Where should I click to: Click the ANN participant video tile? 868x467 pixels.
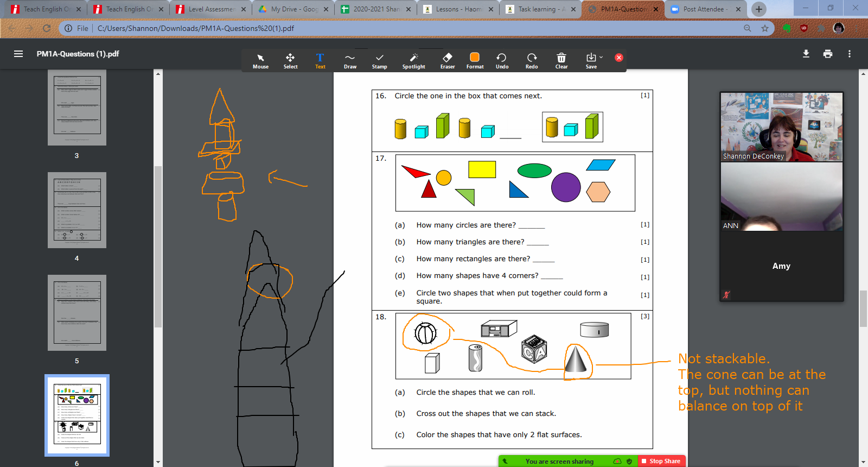[782, 196]
